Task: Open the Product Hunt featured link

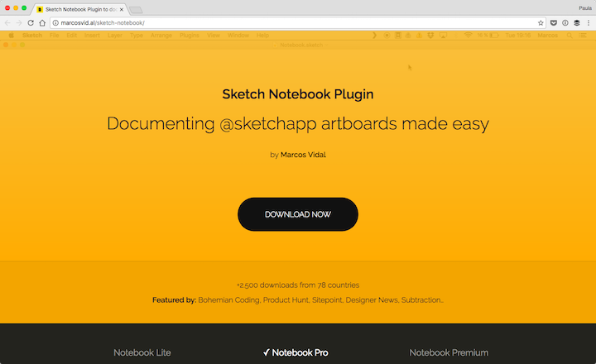Action: (286, 300)
